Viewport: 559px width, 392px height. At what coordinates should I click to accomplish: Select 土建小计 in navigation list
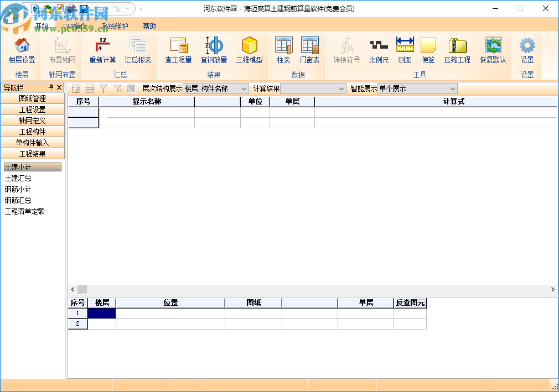[x=33, y=167]
